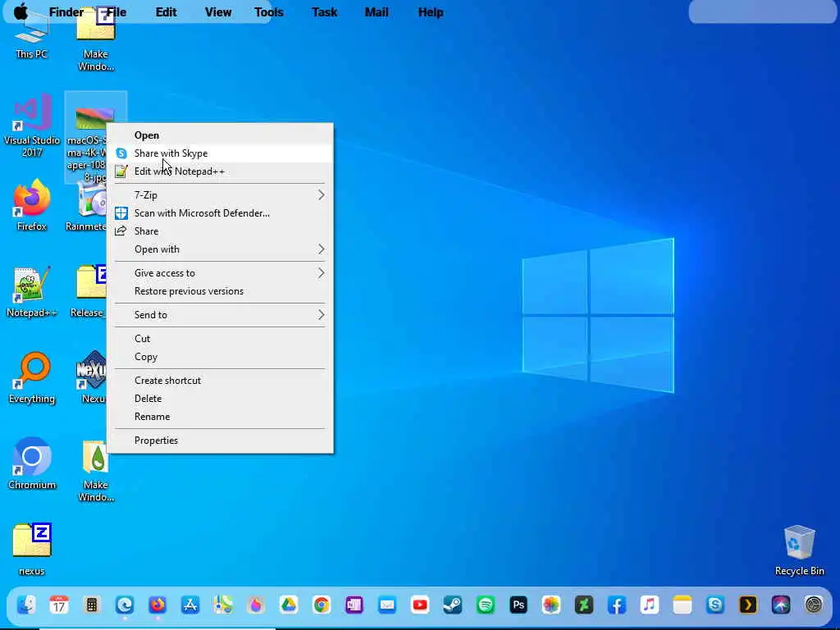
Task: Open the Task menu
Action: (x=324, y=11)
